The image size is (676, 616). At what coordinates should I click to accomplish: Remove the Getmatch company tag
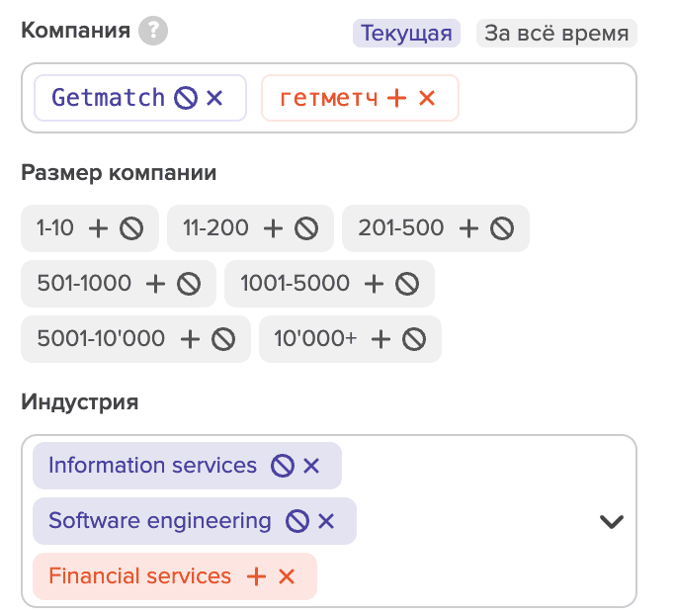point(215,98)
